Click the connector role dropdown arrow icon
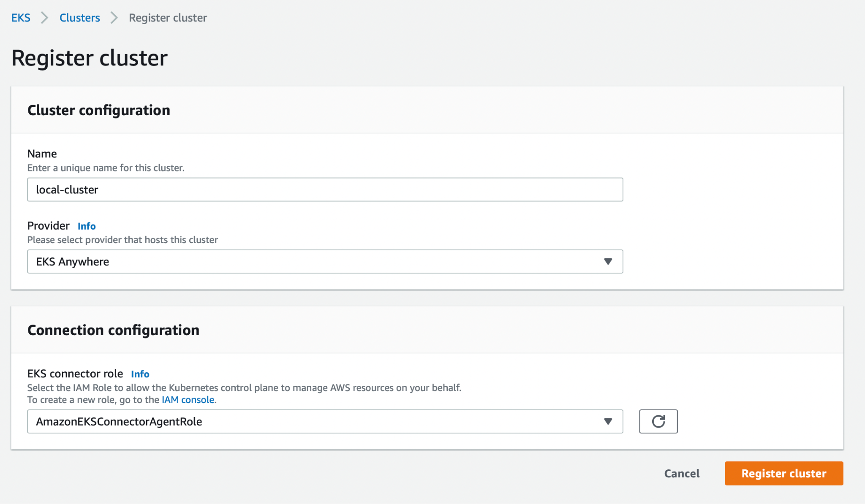Image resolution: width=865 pixels, height=504 pixels. point(608,421)
